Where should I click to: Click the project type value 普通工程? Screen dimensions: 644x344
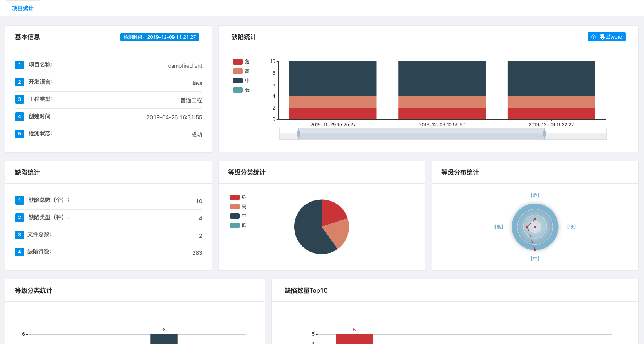[191, 100]
